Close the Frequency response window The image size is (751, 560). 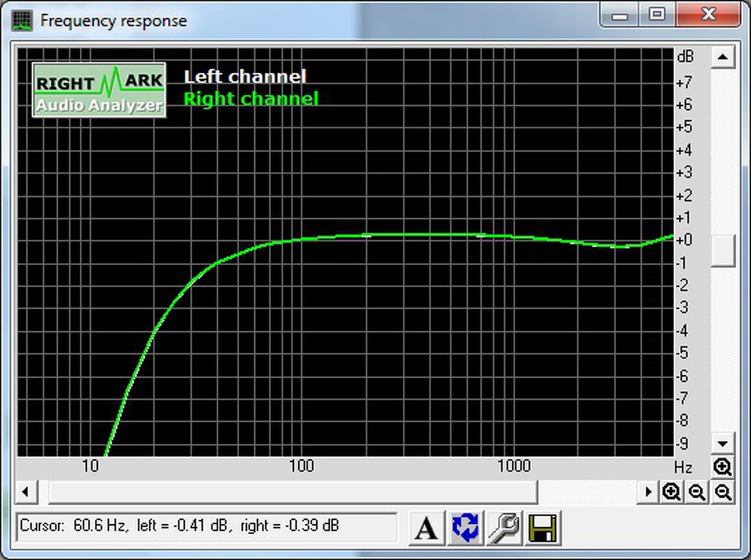pyautogui.click(x=709, y=15)
